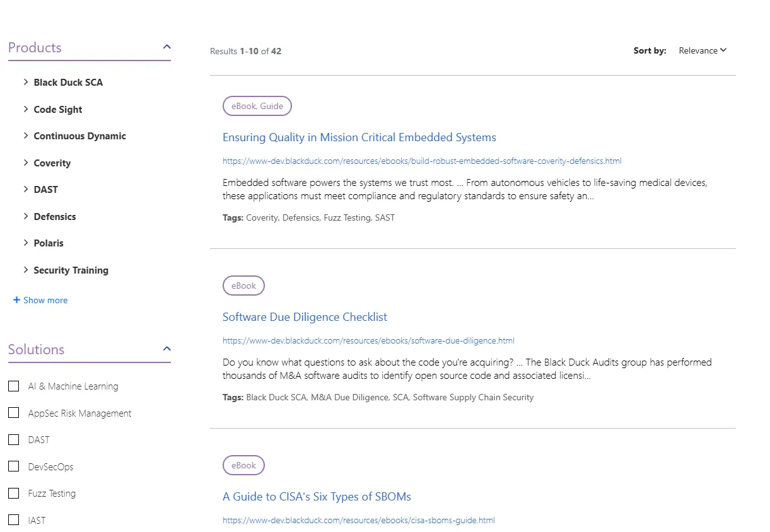
Task: Open A Guide to CISA's Six Types of SBOMs
Action: [x=317, y=497]
